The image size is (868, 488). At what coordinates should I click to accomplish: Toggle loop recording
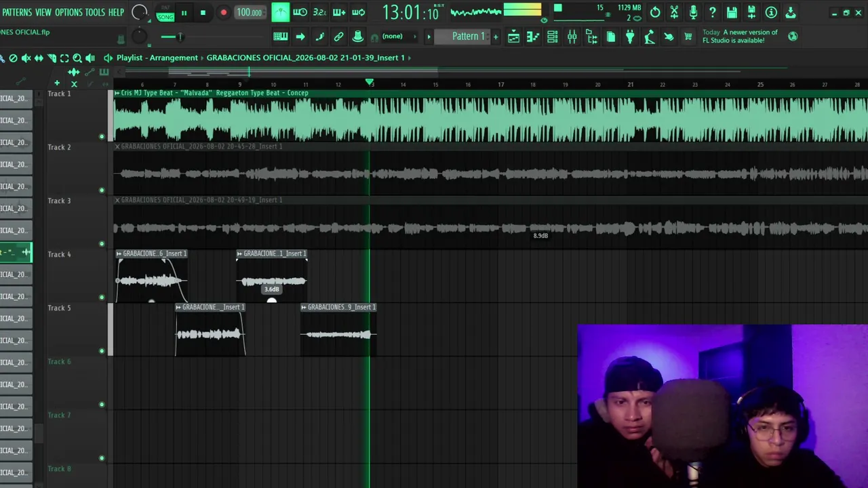[x=359, y=12]
